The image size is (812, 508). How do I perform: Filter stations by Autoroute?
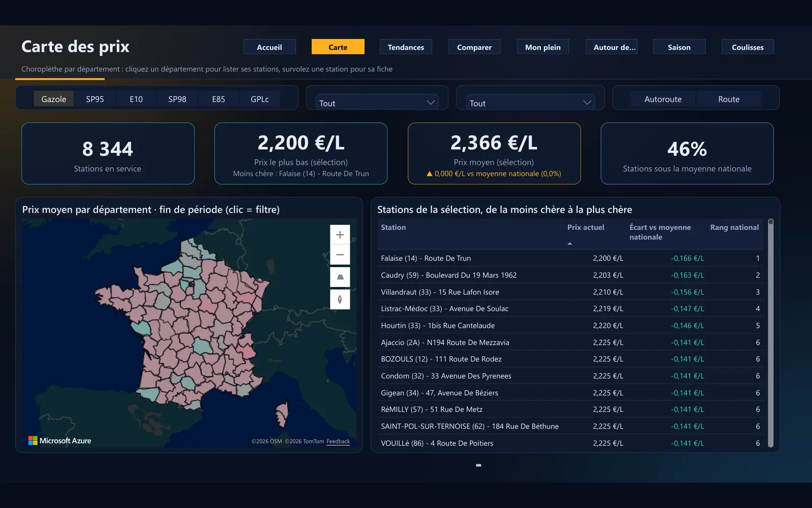(x=663, y=99)
